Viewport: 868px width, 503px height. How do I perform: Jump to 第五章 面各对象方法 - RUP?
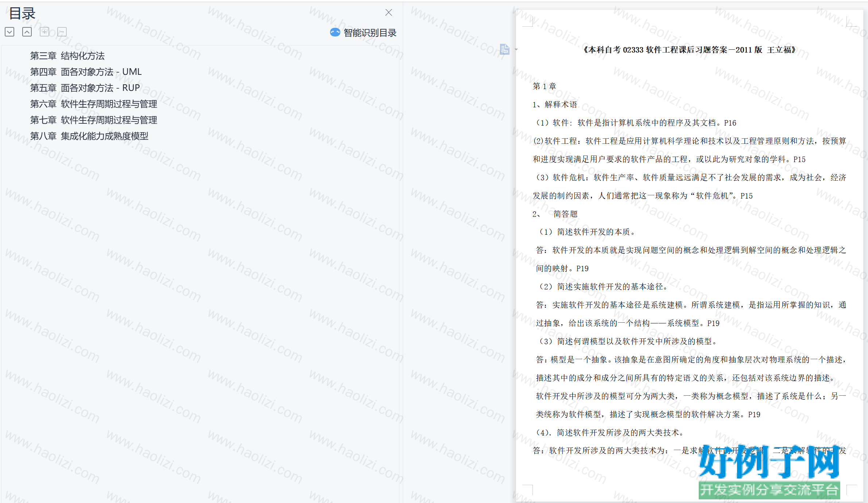tap(85, 88)
